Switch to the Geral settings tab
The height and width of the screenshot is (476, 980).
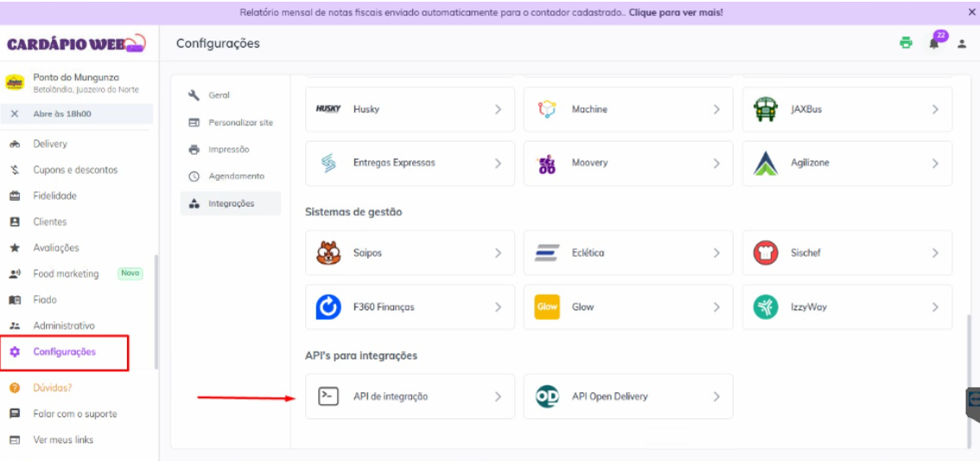[219, 95]
